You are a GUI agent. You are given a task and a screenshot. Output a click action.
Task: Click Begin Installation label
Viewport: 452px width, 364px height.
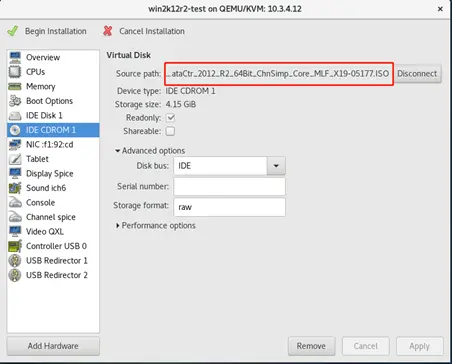(x=56, y=31)
